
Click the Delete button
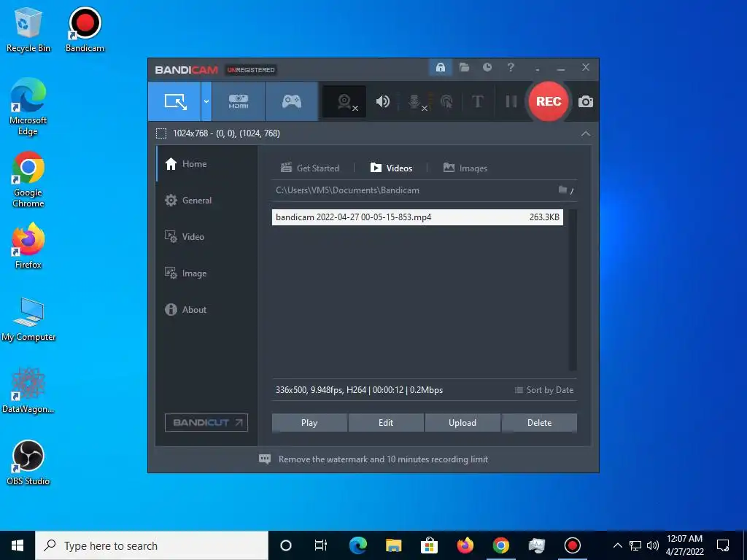(539, 423)
